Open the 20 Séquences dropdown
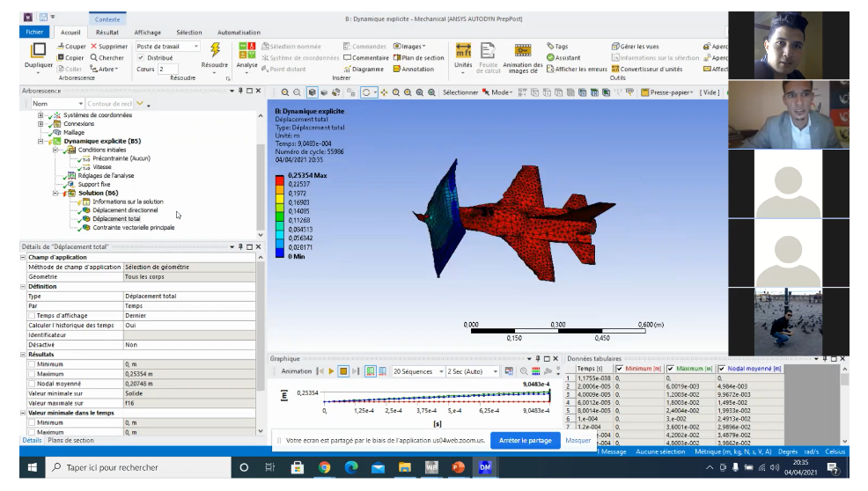The image size is (868, 491). [x=418, y=371]
